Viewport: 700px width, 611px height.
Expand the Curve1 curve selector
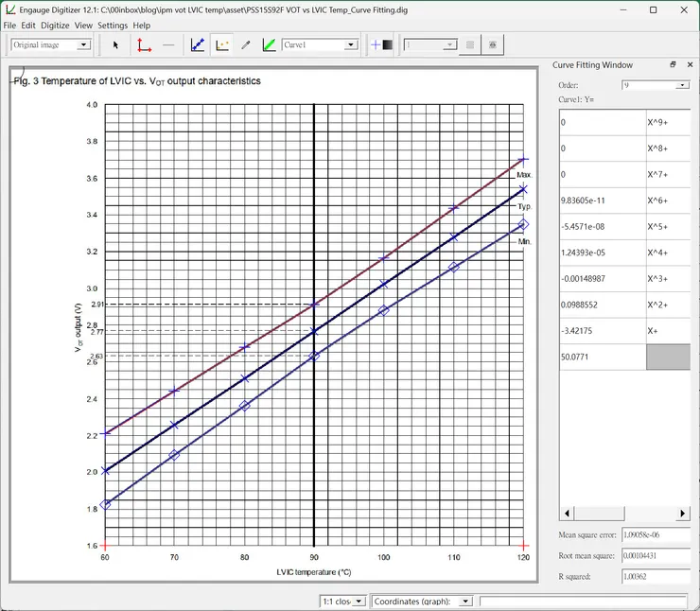[x=350, y=44]
